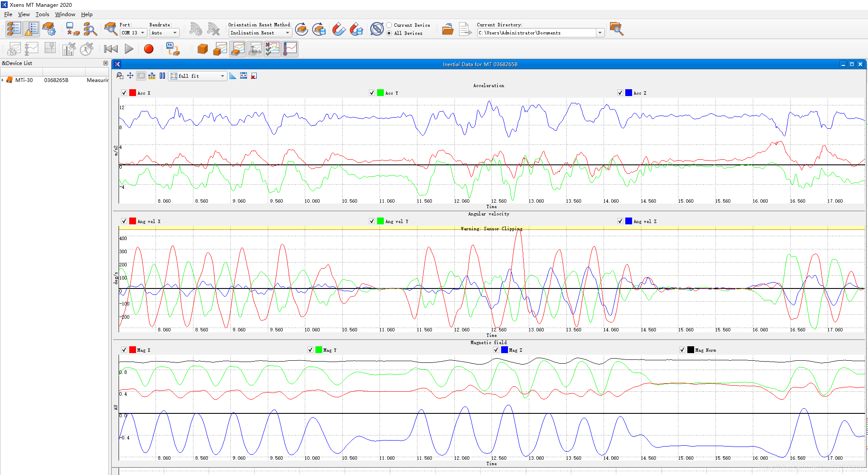Open the temperature graph icon
Image resolution: width=868 pixels, height=475 pixels.
click(x=290, y=49)
